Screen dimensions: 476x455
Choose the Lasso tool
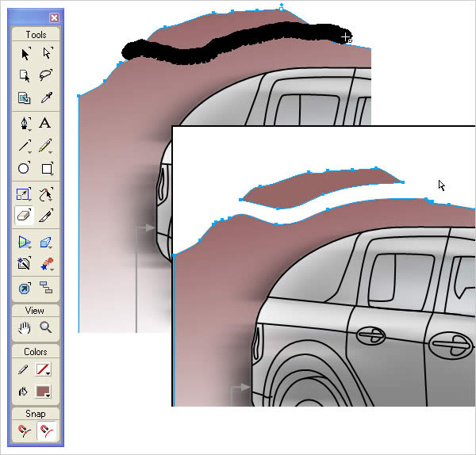click(x=46, y=75)
